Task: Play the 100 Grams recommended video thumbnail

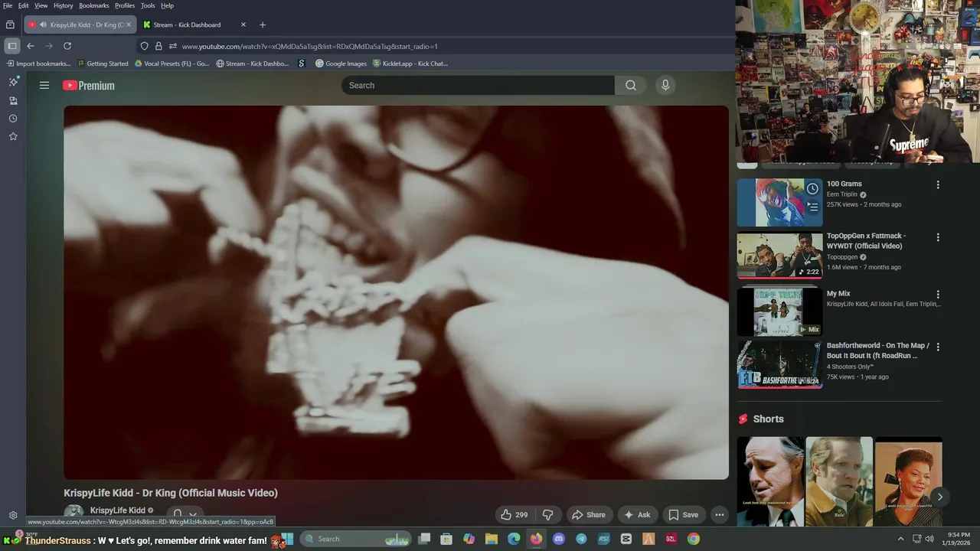Action: click(x=779, y=203)
